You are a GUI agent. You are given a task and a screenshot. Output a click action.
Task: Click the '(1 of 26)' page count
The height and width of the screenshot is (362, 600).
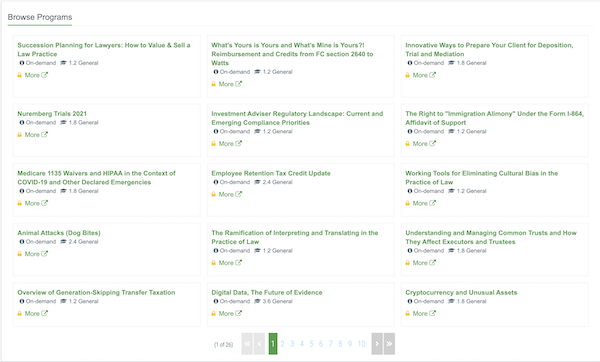pos(223,344)
